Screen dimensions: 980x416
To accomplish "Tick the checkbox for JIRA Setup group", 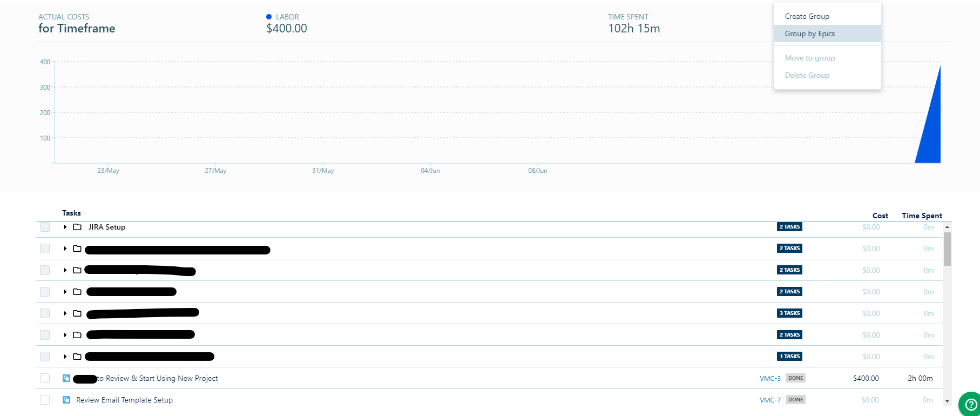I will coord(45,227).
